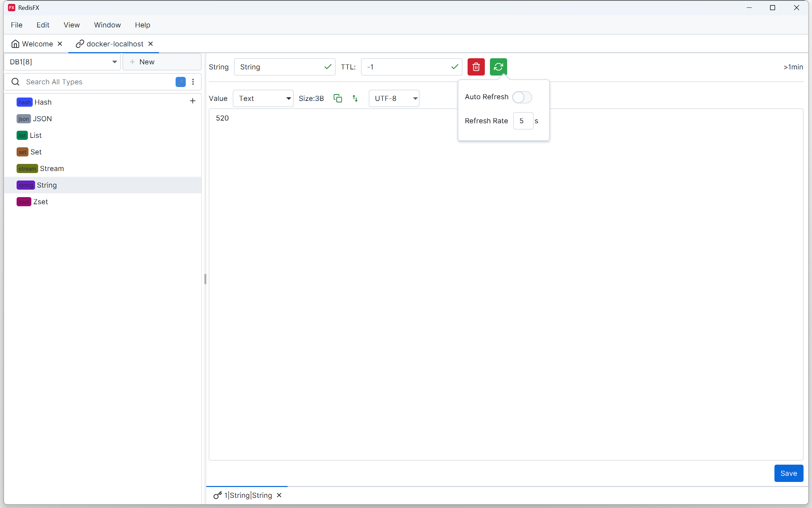Viewport: 812px width, 508px height.
Task: Click the green refresh icon button
Action: pos(498,67)
